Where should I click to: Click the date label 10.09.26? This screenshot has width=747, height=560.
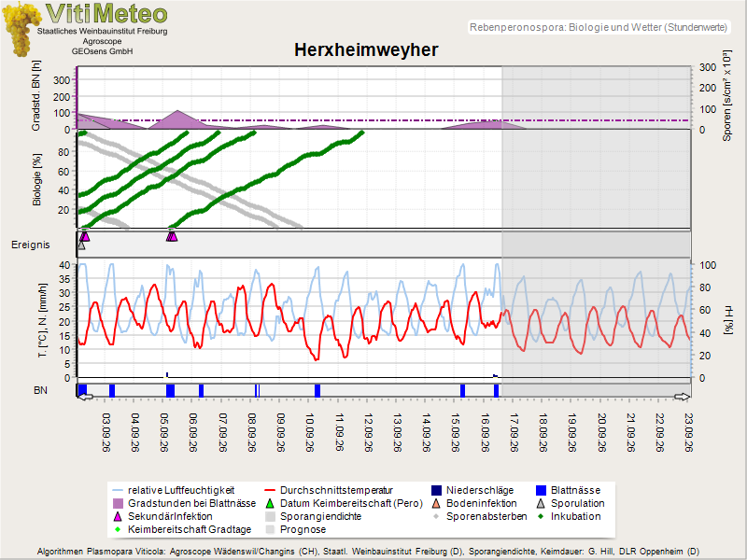click(310, 432)
